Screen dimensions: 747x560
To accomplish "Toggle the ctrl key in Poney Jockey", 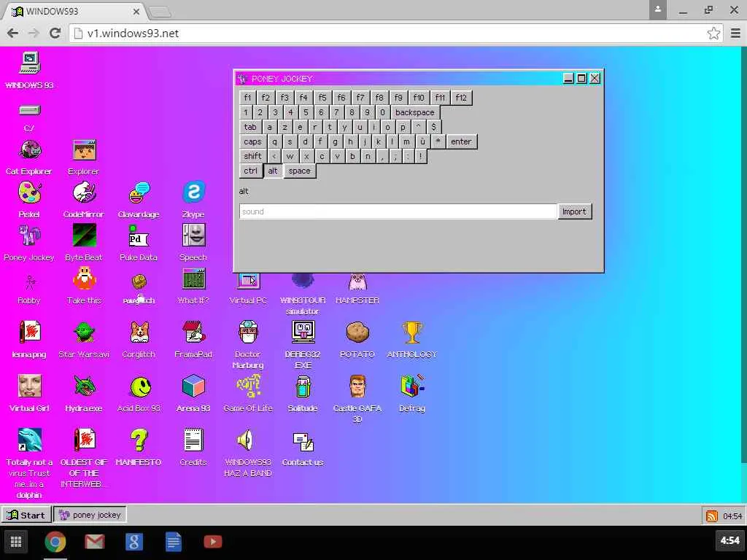I will (251, 171).
